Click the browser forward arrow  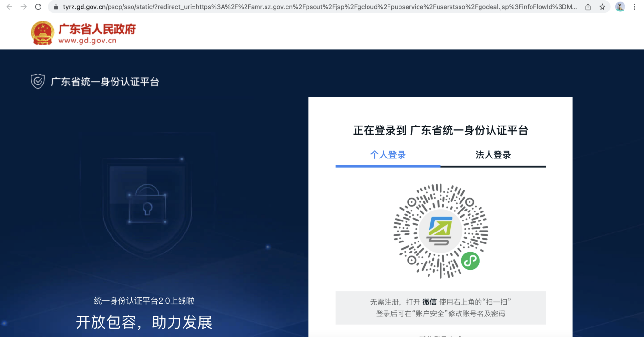pos(24,7)
